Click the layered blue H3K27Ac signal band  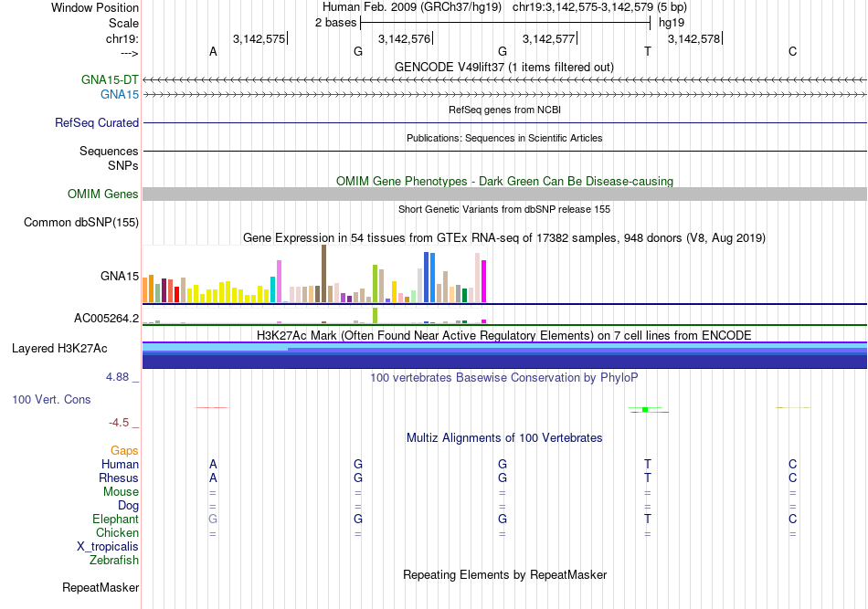(x=505, y=355)
